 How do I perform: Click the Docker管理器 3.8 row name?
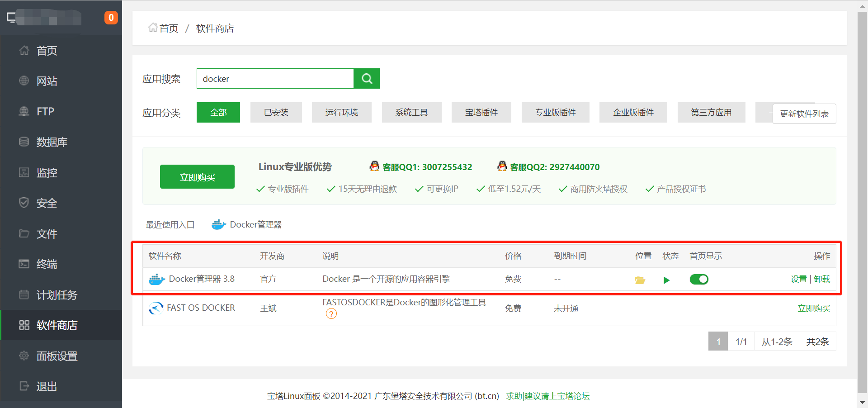click(x=202, y=279)
